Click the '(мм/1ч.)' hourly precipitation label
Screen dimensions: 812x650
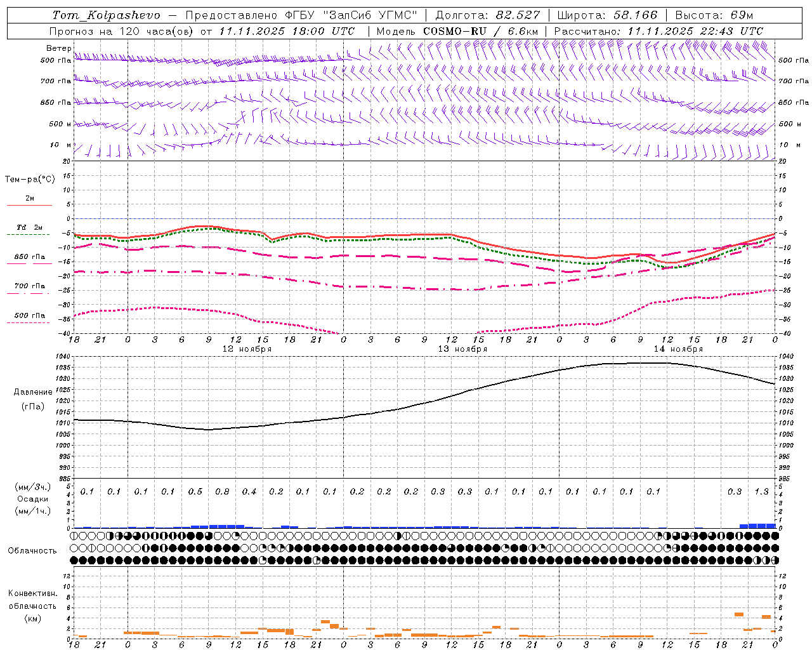pyautogui.click(x=33, y=511)
